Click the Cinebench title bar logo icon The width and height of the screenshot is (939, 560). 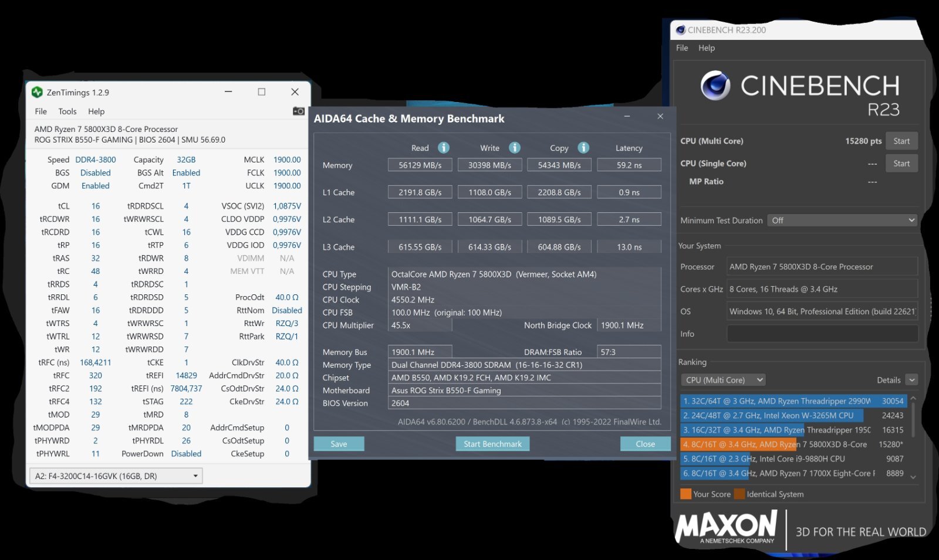point(681,30)
